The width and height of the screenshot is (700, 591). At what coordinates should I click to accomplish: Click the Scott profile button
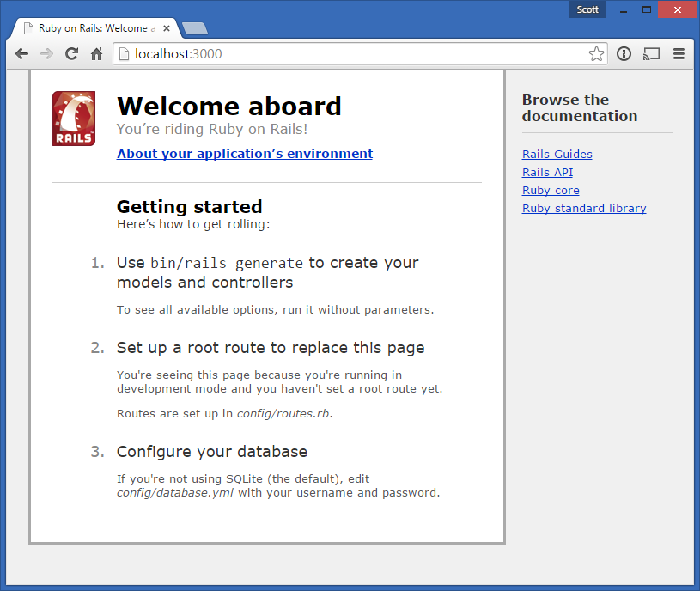tap(587, 9)
